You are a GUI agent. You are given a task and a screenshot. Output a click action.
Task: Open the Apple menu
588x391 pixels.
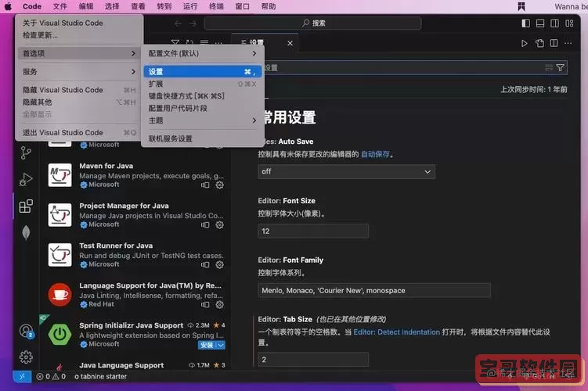[x=8, y=6]
